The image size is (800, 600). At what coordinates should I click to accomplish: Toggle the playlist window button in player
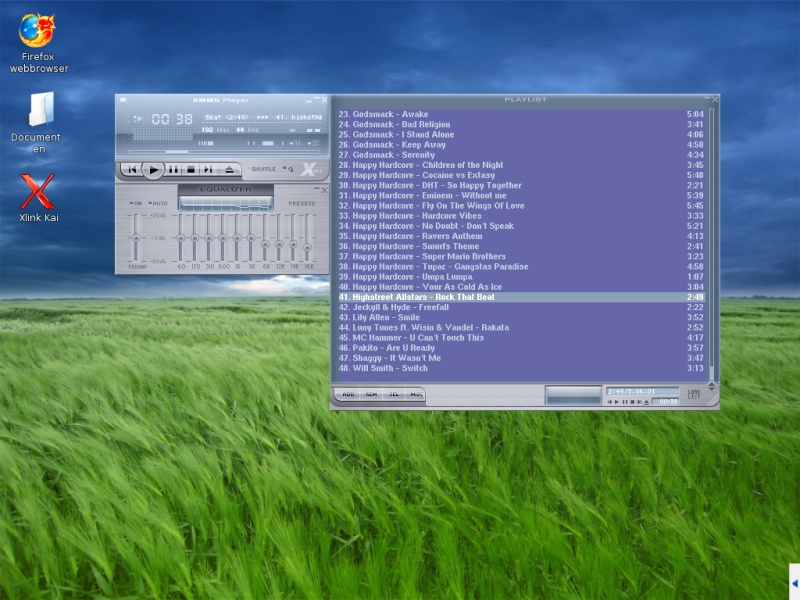tap(314, 143)
